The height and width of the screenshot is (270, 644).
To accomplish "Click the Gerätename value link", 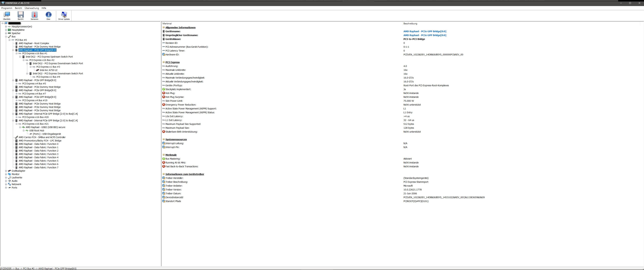I will pos(425,31).
